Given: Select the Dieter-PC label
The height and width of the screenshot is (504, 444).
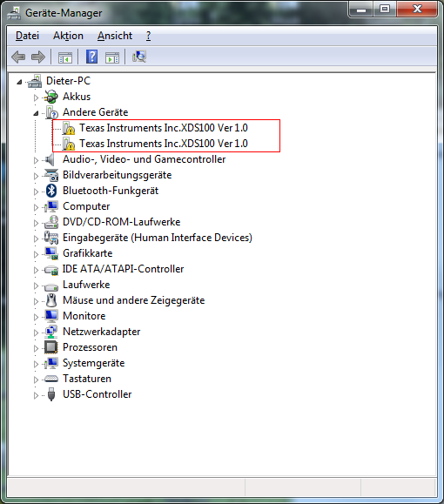Looking at the screenshot, I should pos(68,81).
